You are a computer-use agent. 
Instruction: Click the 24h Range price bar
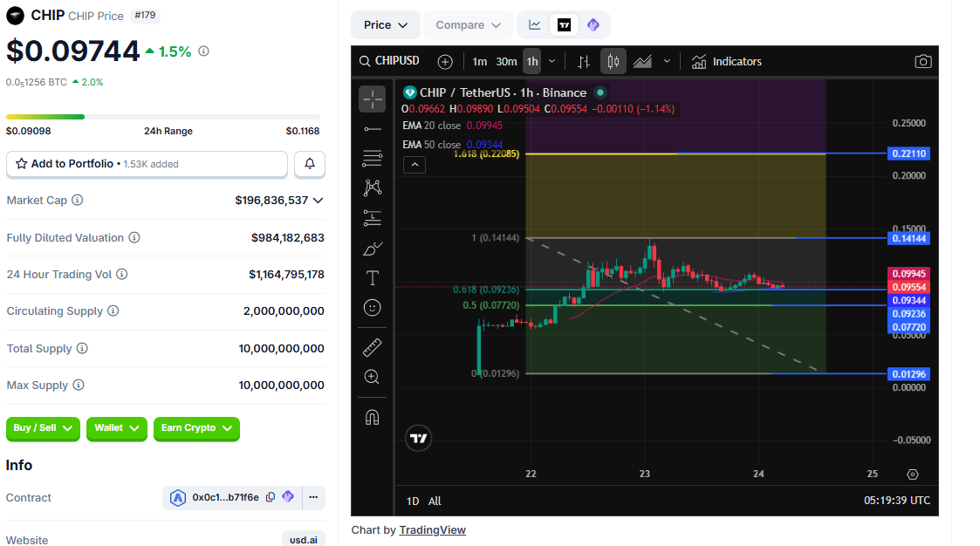click(164, 115)
